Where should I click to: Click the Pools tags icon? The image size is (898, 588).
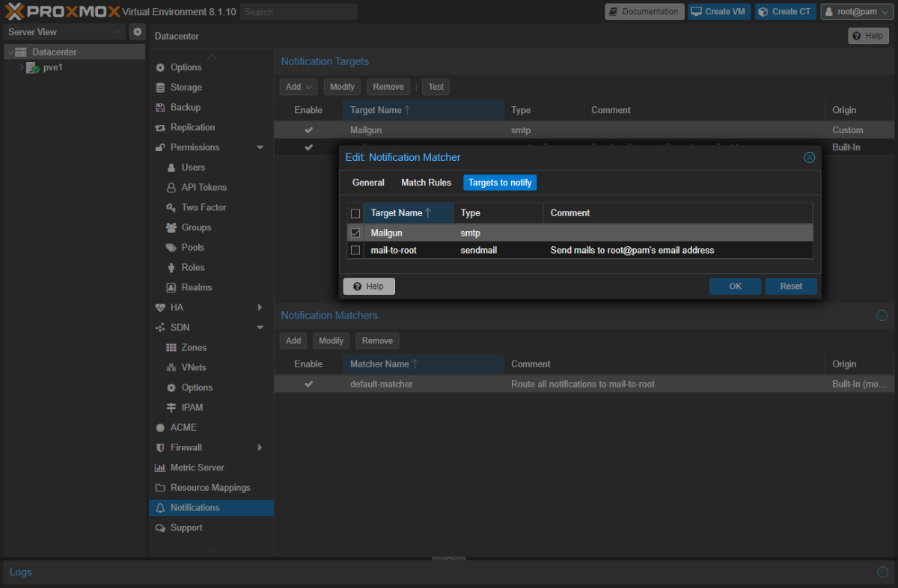(171, 248)
